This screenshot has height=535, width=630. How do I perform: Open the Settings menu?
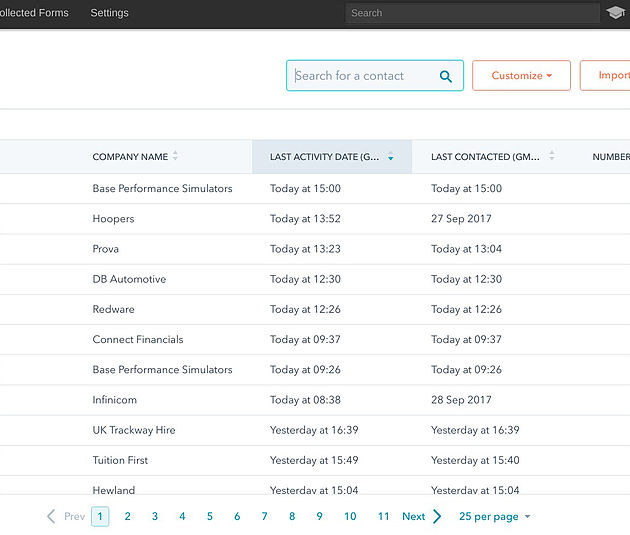pos(109,13)
